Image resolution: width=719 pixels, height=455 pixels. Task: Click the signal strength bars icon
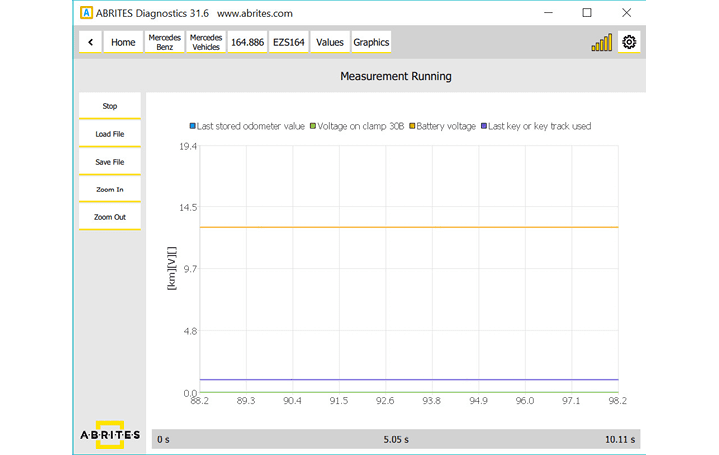tap(601, 43)
